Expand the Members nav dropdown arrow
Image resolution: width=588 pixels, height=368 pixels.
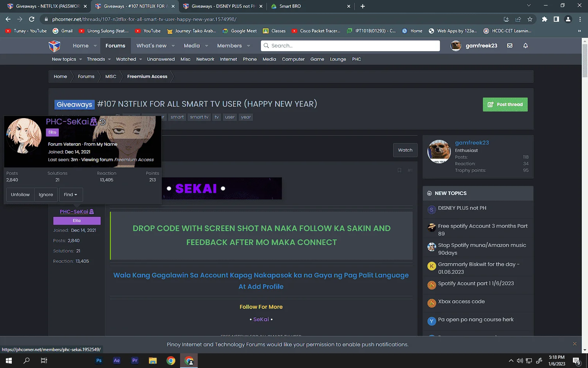[248, 46]
